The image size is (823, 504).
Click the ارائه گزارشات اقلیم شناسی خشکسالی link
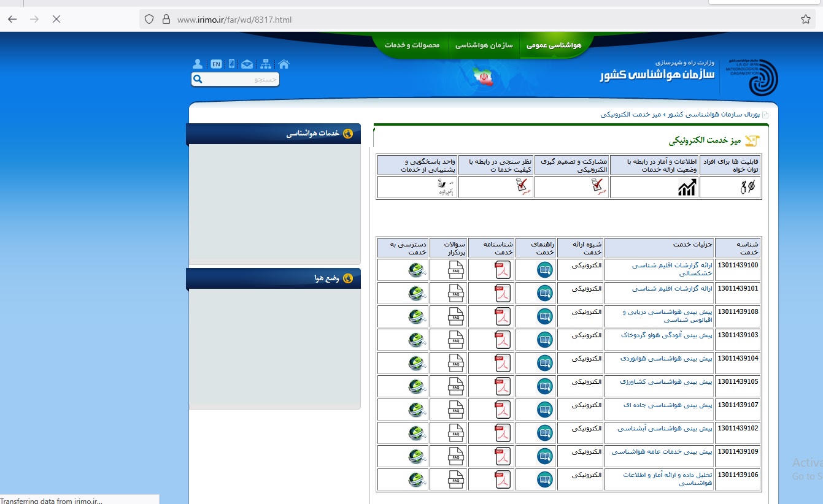(x=672, y=269)
